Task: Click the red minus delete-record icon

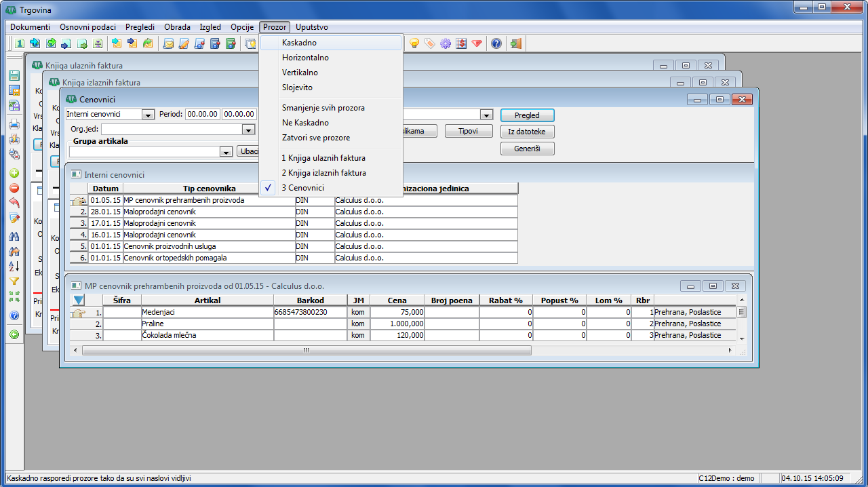Action: tap(14, 189)
